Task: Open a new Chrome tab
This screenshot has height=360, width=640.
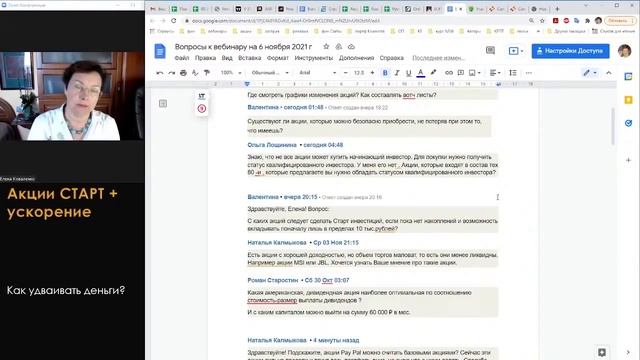Action: pyautogui.click(x=557, y=9)
